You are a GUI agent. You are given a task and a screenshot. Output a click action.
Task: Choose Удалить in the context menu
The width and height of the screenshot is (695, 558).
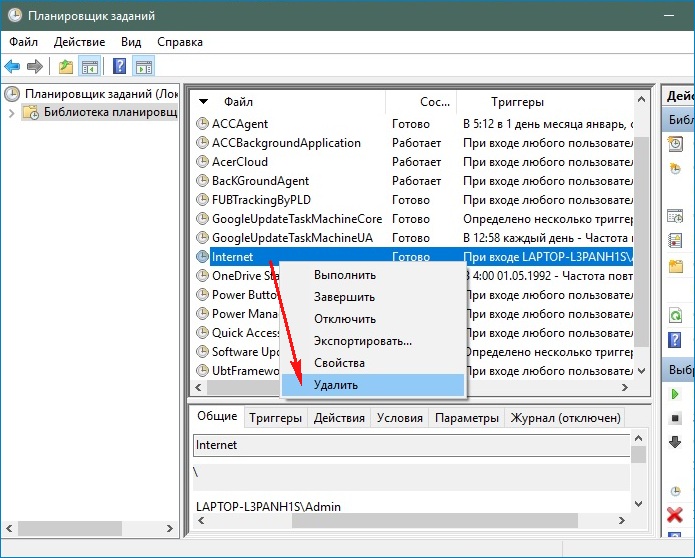[x=373, y=385]
